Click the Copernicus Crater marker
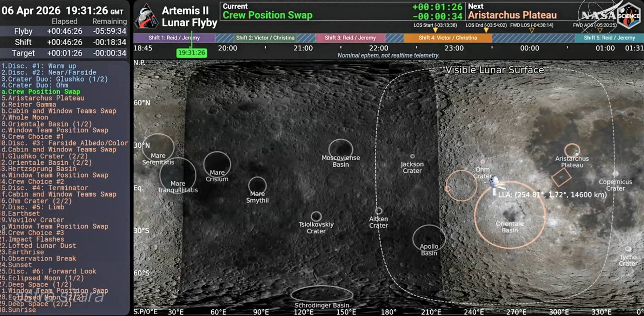 click(616, 174)
